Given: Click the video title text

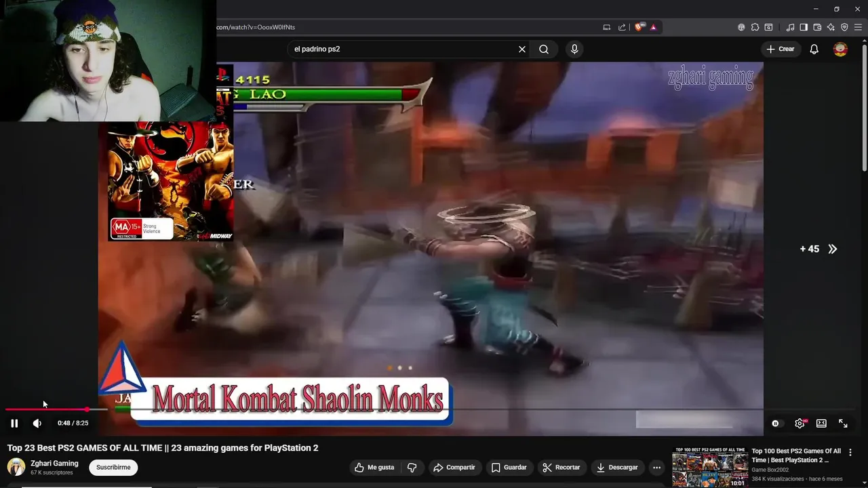Looking at the screenshot, I should (163, 448).
